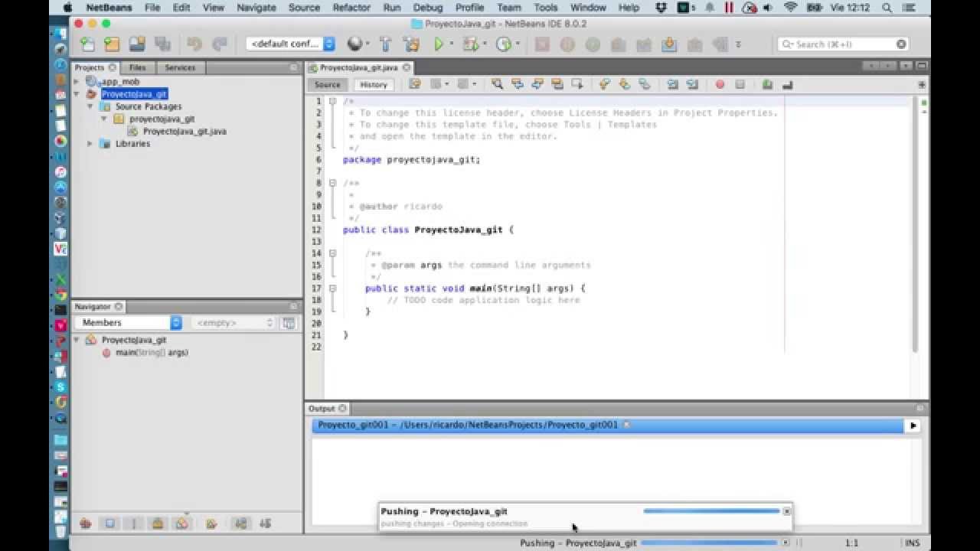Click the editor vertical scrollbar
This screenshot has height=551, width=980.
click(x=914, y=224)
